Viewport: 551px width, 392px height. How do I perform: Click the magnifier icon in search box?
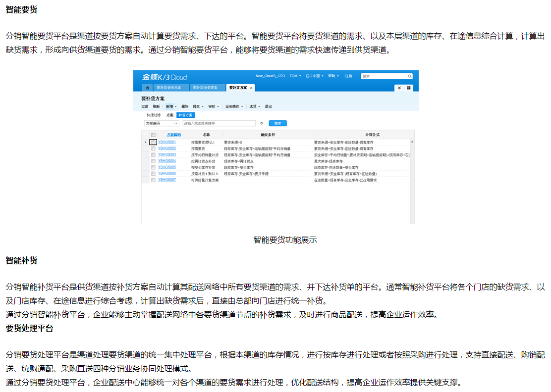pos(410,76)
